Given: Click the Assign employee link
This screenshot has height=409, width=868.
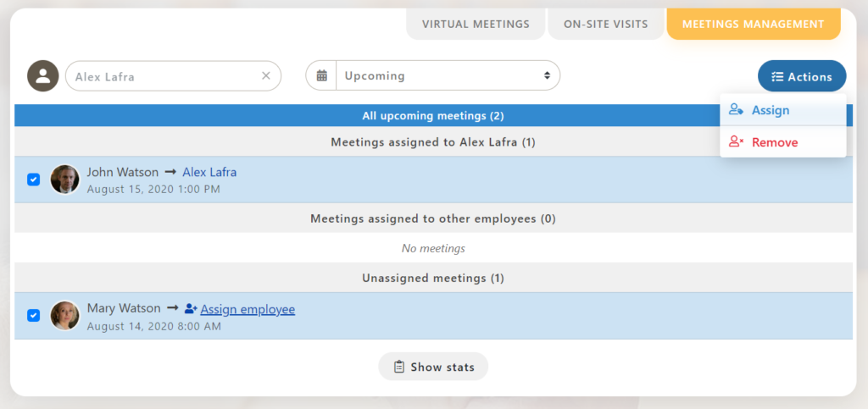Looking at the screenshot, I should (x=248, y=310).
